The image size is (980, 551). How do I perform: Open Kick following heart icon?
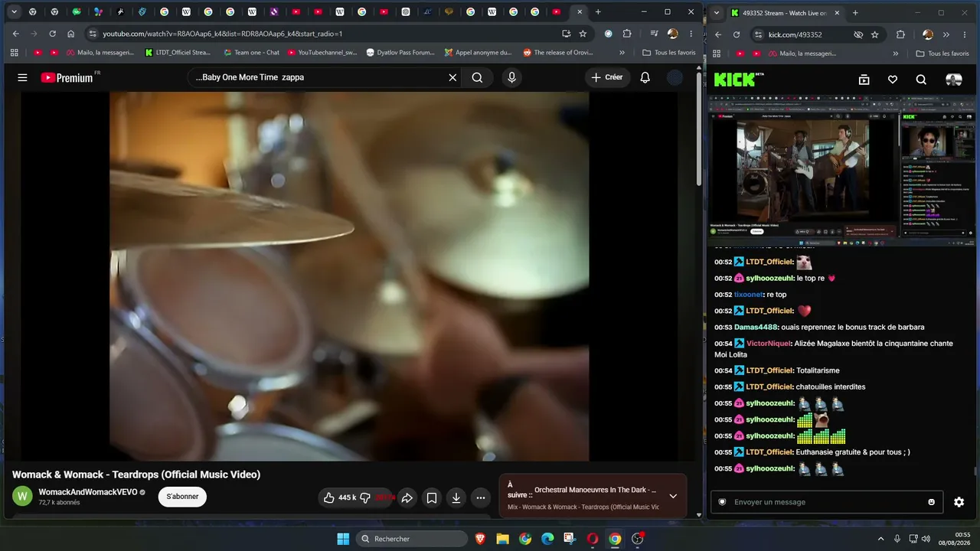point(893,80)
